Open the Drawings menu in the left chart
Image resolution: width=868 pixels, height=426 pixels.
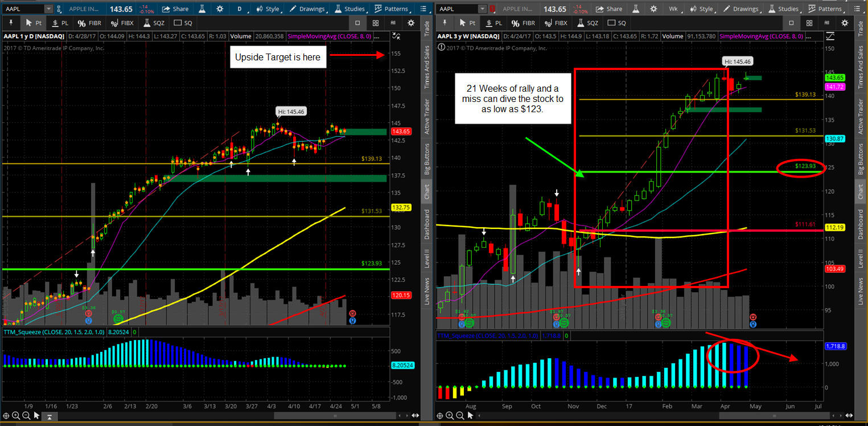[x=308, y=9]
